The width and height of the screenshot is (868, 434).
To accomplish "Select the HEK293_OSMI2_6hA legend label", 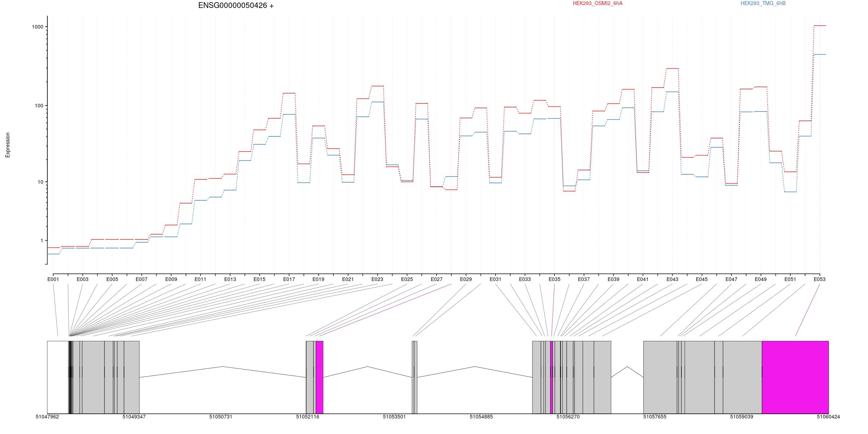I will click(597, 4).
